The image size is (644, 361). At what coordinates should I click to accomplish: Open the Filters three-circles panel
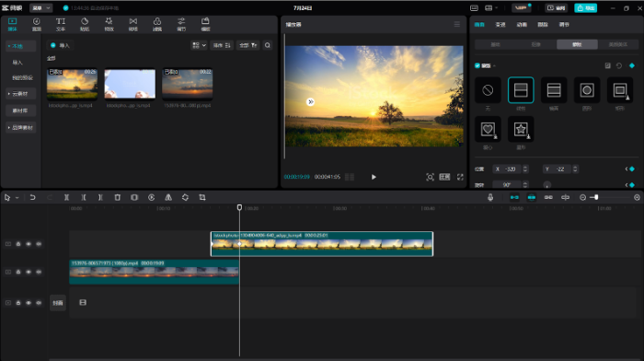[x=157, y=24]
